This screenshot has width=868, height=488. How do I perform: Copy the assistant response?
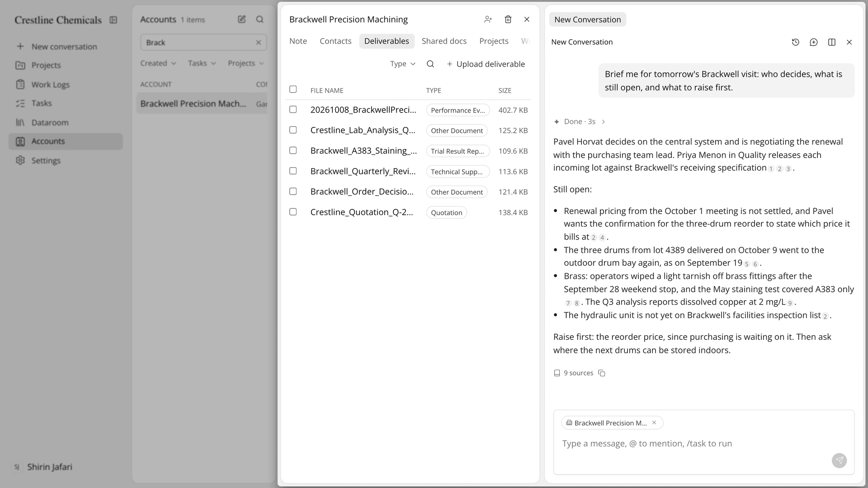pyautogui.click(x=602, y=373)
